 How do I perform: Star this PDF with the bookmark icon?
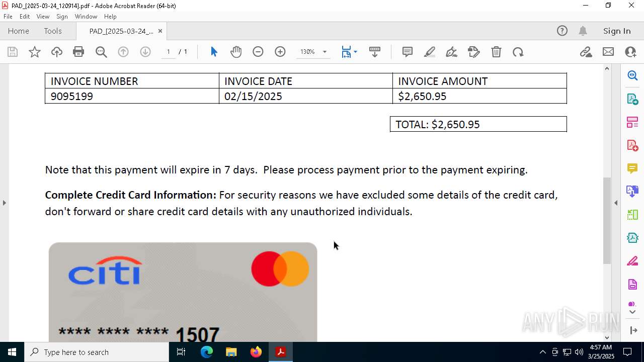pos(35,52)
